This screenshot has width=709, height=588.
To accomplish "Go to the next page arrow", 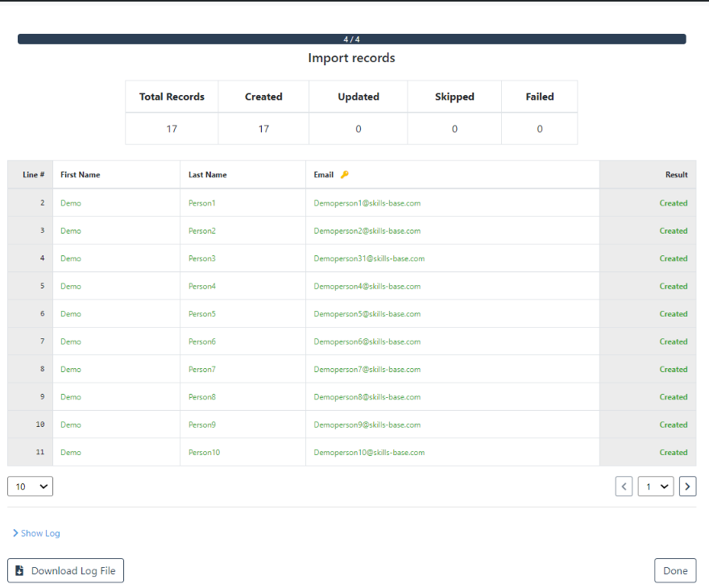I will tap(687, 486).
